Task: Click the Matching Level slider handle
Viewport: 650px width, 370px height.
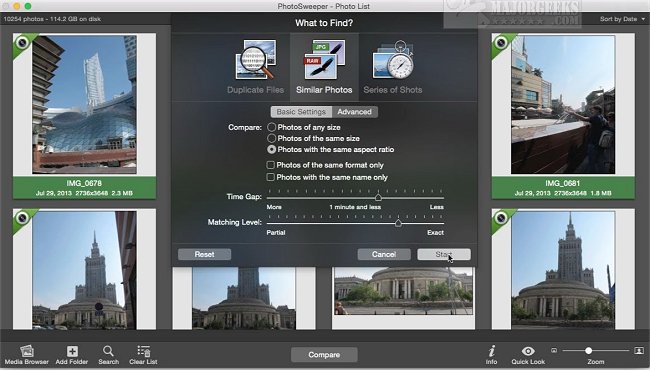Action: (398, 223)
